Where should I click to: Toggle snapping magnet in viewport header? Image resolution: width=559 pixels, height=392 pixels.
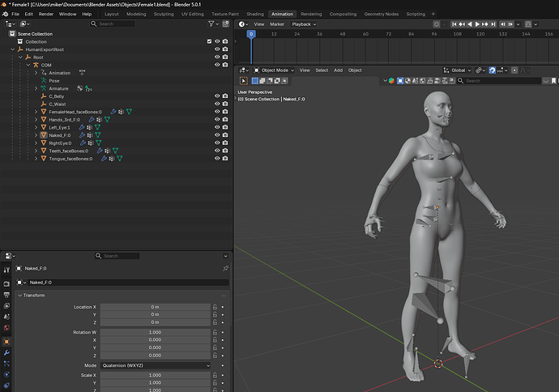click(492, 70)
